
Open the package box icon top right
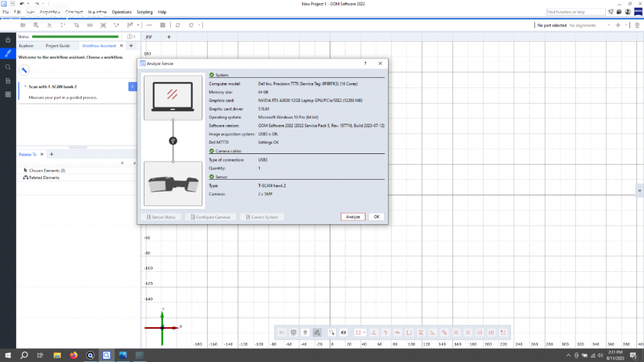619,12
